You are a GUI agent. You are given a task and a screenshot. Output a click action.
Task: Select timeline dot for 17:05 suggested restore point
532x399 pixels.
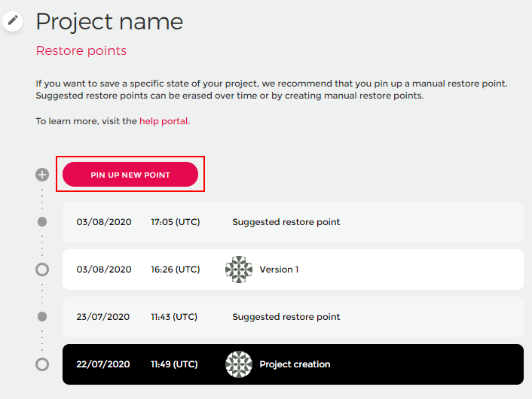[42, 222]
